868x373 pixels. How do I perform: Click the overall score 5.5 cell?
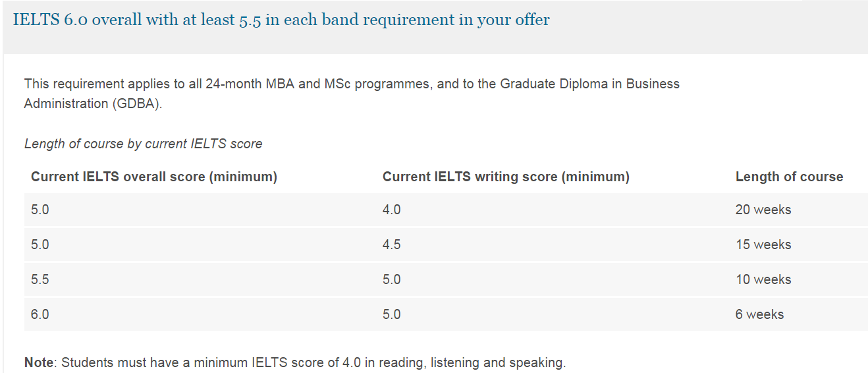[40, 279]
